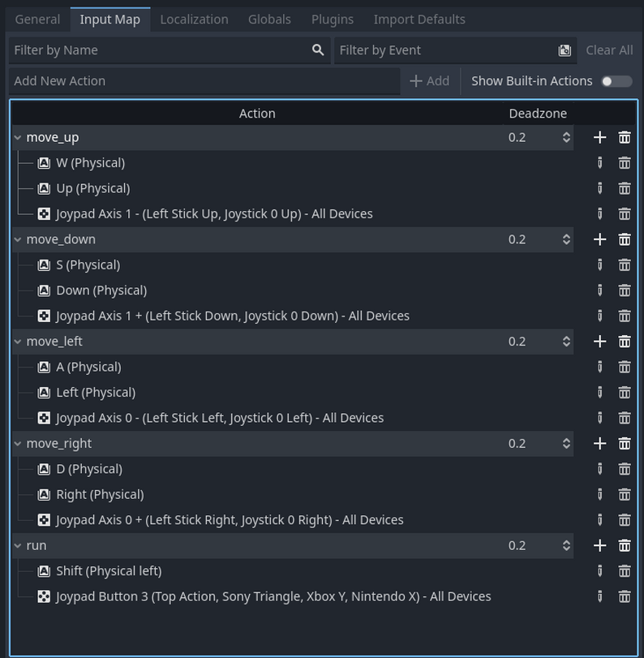Click the Clear All button
Screen dimensions: 644x658
coord(609,50)
